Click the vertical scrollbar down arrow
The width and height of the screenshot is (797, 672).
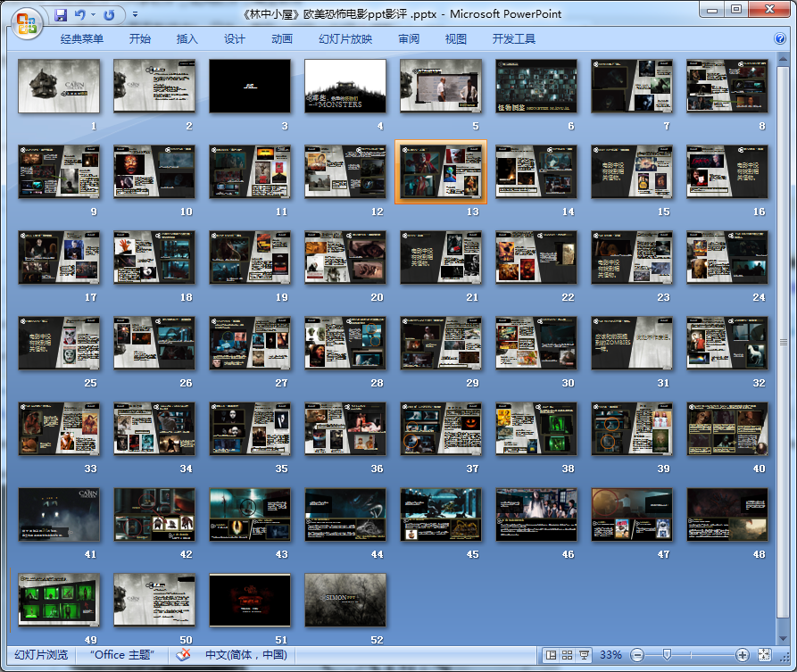(x=783, y=638)
